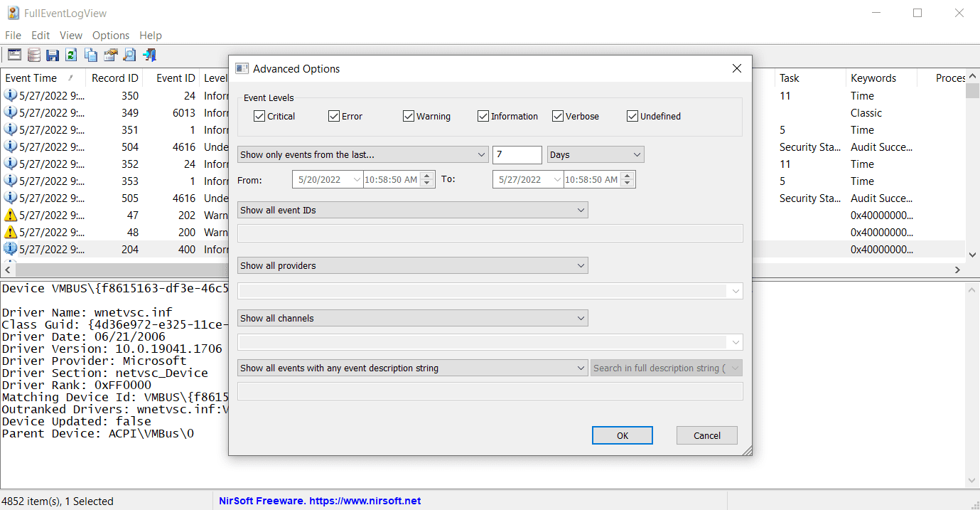Image resolution: width=980 pixels, height=510 pixels.
Task: Click the Properties toolbar icon
Action: (x=110, y=55)
